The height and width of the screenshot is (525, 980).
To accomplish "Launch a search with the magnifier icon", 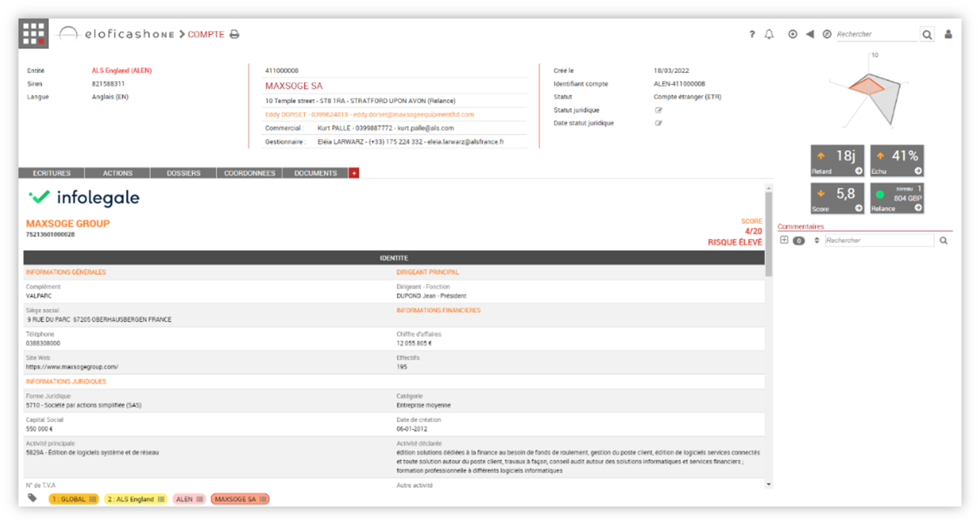I will tap(927, 34).
